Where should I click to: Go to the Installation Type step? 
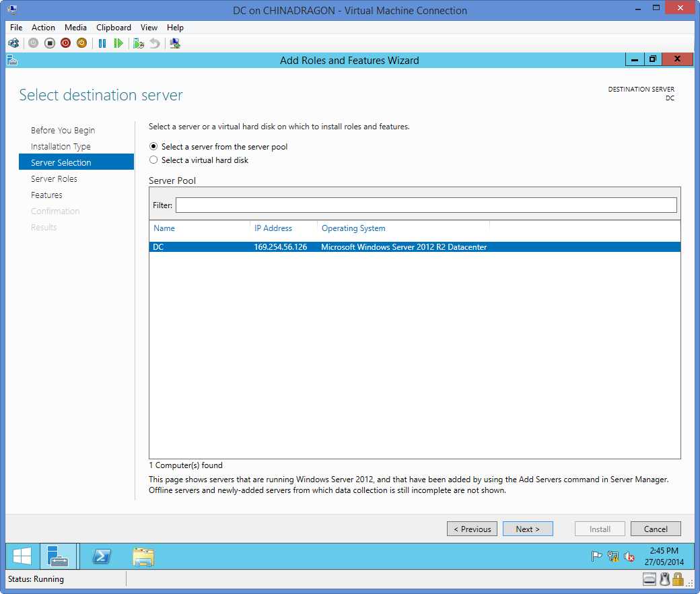point(61,147)
